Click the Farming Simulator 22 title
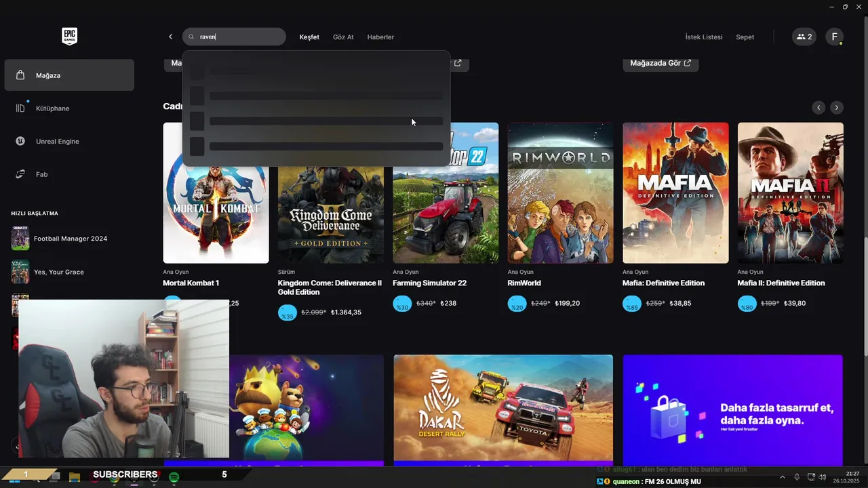 pos(429,283)
